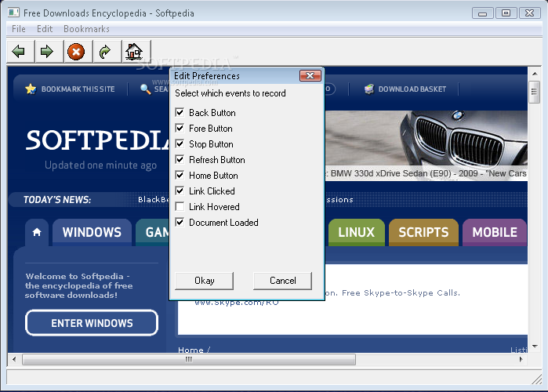
Task: Click the Refresh toolbar icon
Action: pyautogui.click(x=105, y=52)
